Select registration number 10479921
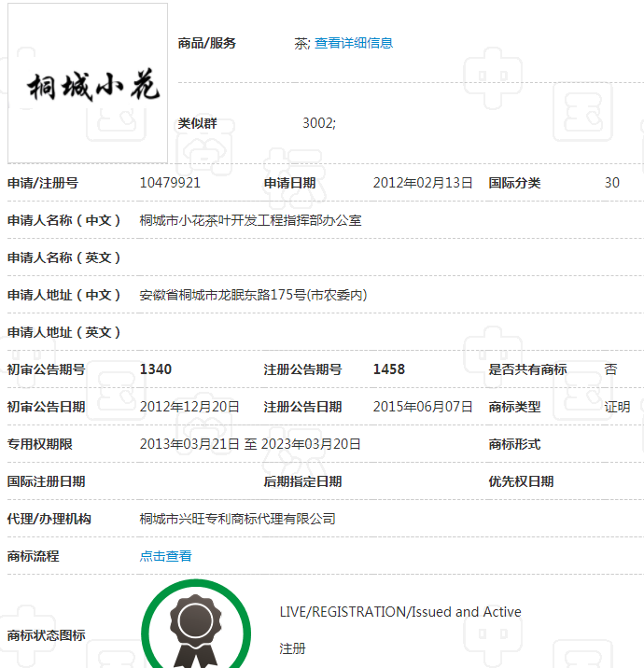644x668 pixels. click(x=170, y=183)
